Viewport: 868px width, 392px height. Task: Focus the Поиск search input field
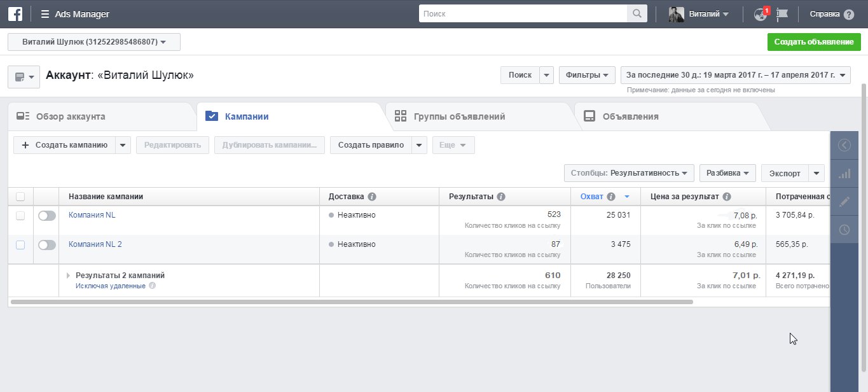tap(523, 13)
